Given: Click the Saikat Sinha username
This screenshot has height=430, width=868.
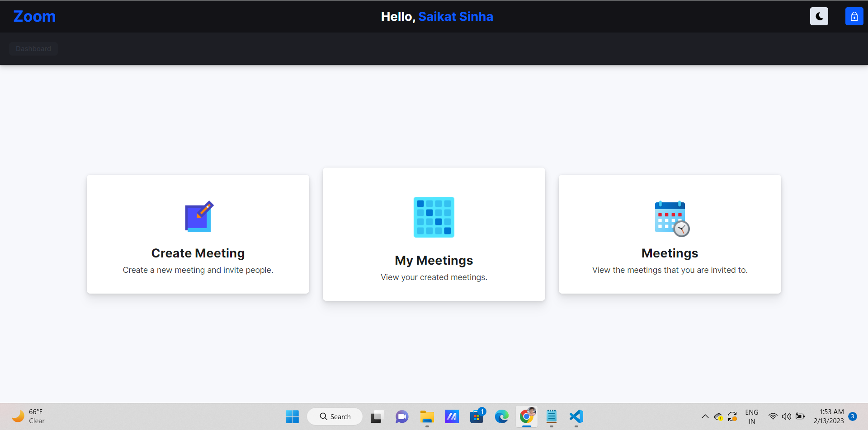Looking at the screenshot, I should (456, 17).
